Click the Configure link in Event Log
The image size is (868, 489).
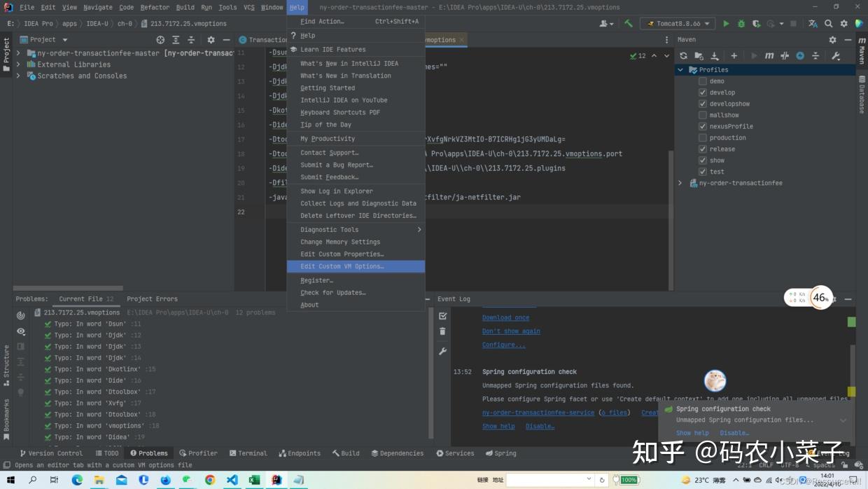(x=503, y=344)
